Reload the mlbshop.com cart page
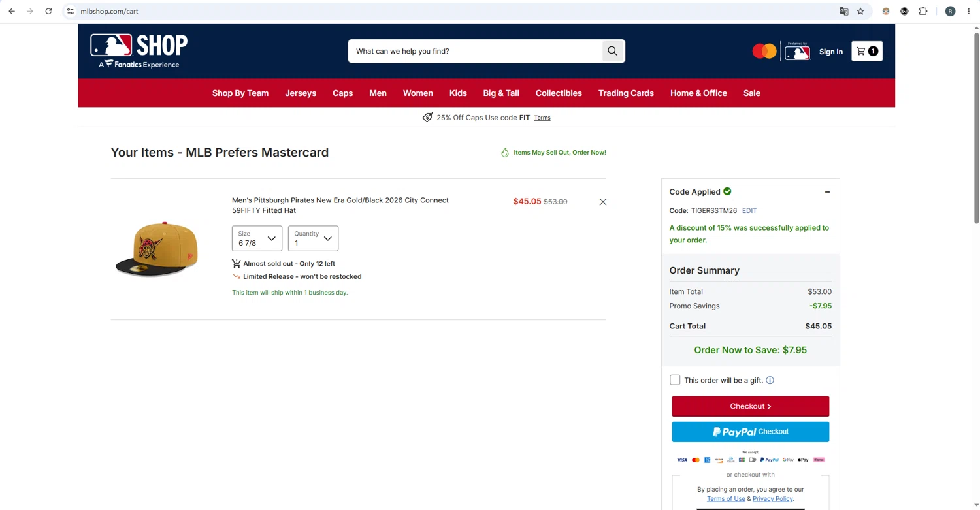 tap(48, 11)
